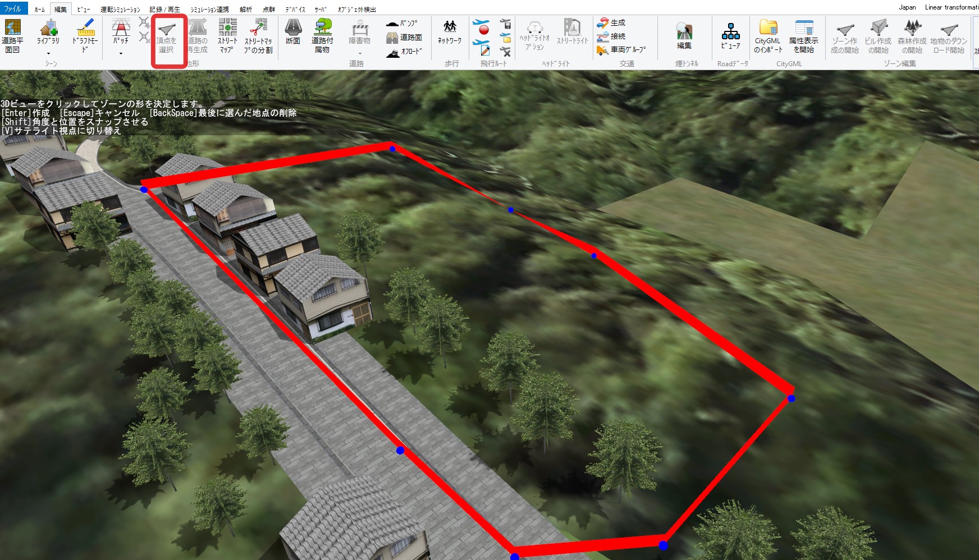
Task: Launch the Road data ビューア viewer
Action: (730, 36)
